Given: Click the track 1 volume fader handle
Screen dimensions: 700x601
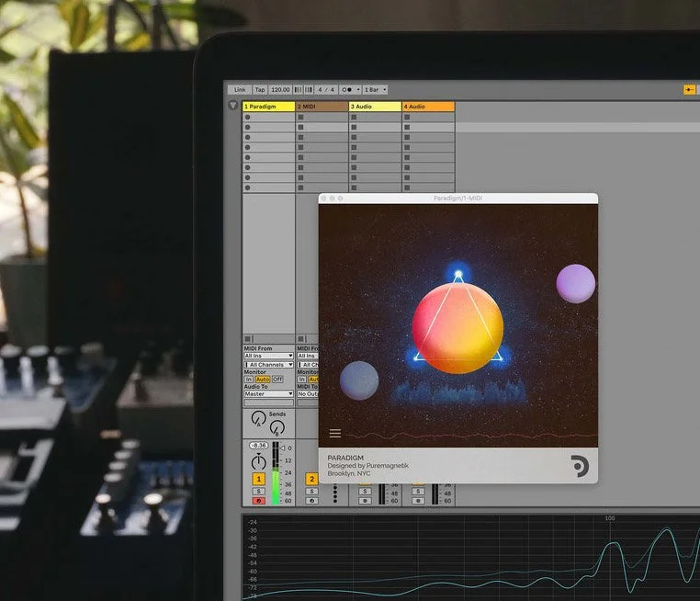Looking at the screenshot, I should coord(283,448).
